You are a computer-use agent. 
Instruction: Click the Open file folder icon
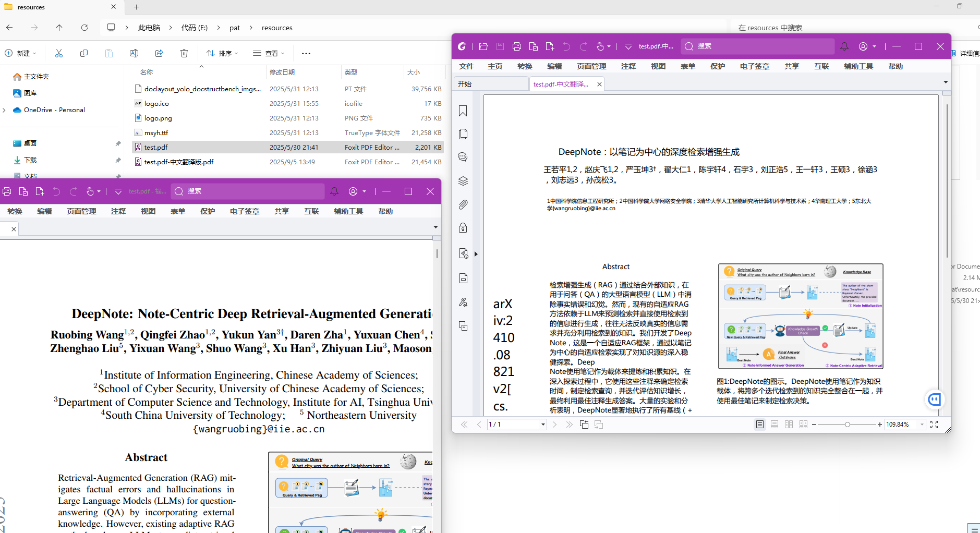click(x=483, y=46)
